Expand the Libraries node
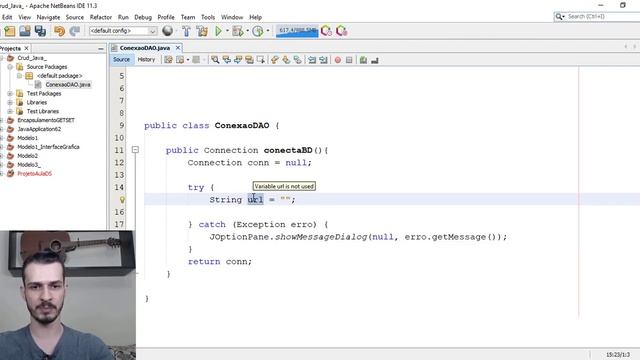The image size is (640, 360). [x=10, y=102]
